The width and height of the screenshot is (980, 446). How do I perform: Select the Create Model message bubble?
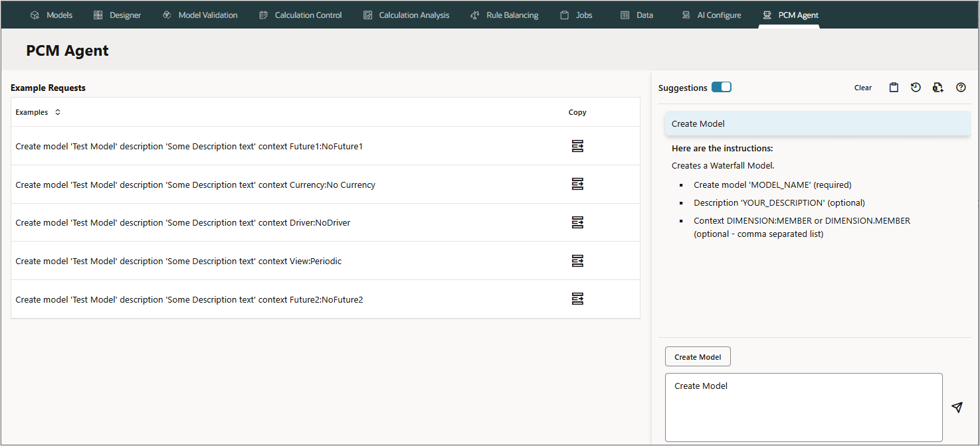click(x=817, y=123)
